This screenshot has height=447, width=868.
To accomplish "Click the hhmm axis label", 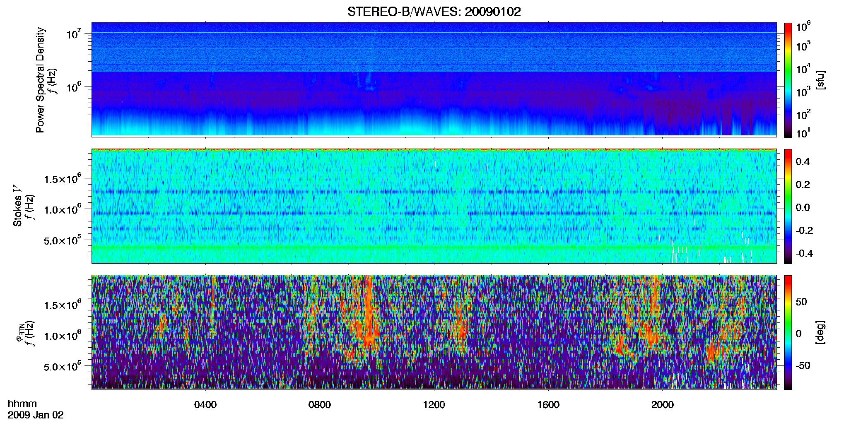I will click(22, 404).
